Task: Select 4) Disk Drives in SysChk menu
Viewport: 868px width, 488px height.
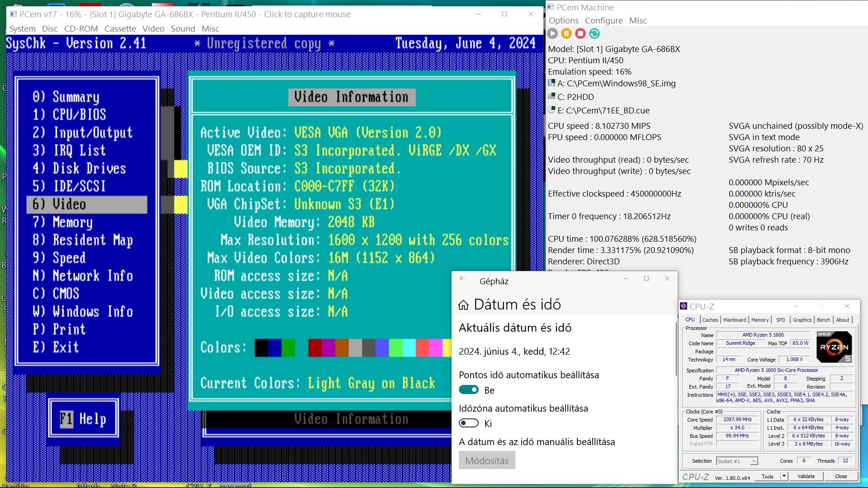Action: (79, 168)
